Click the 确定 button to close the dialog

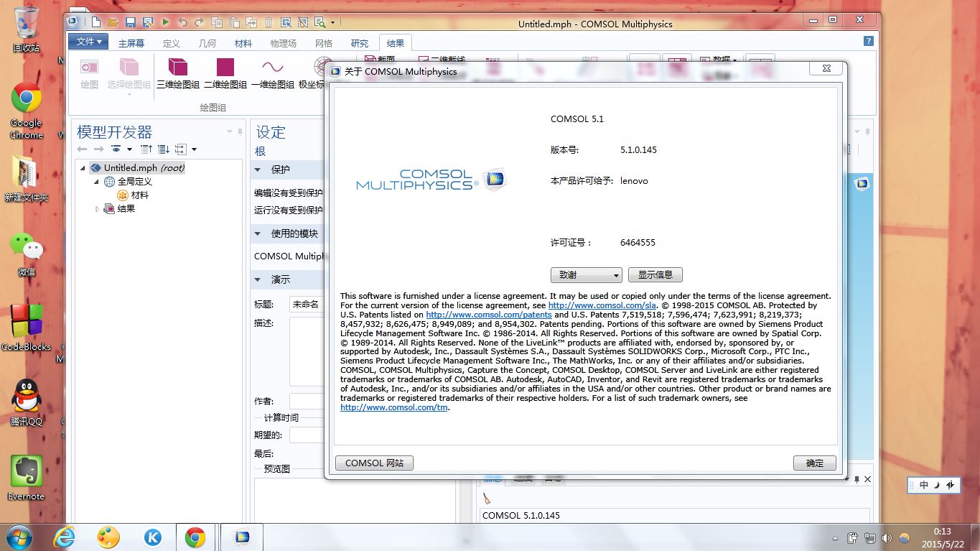(x=814, y=463)
